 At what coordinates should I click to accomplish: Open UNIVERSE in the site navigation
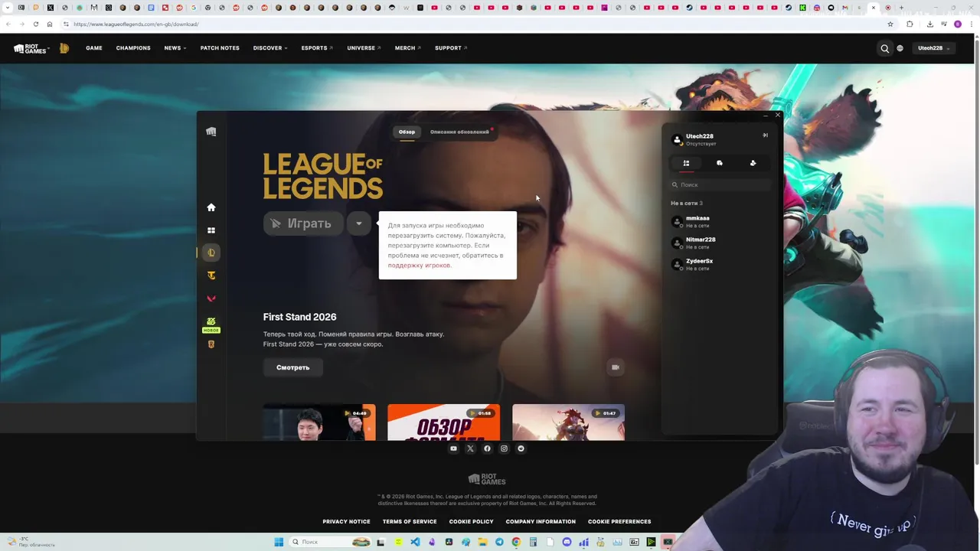click(x=364, y=48)
